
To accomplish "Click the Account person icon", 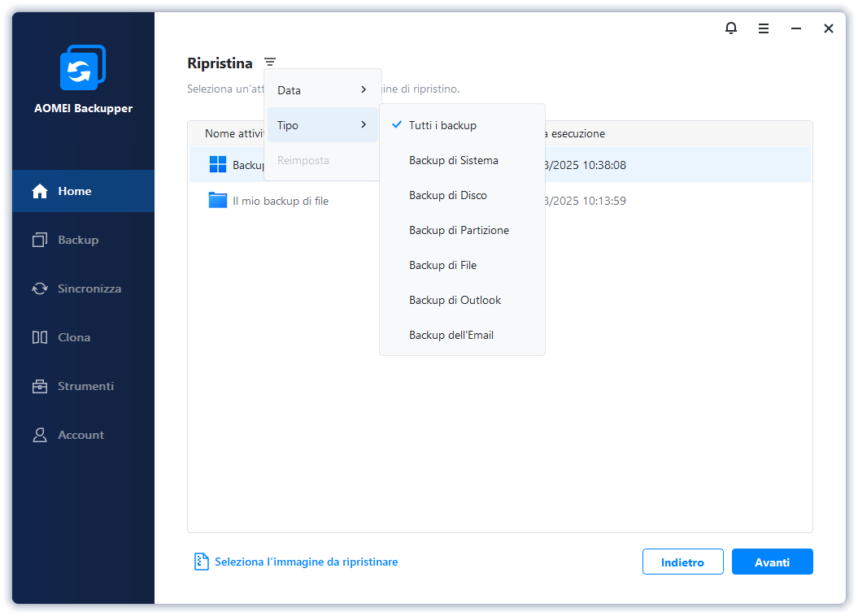I will click(x=39, y=435).
